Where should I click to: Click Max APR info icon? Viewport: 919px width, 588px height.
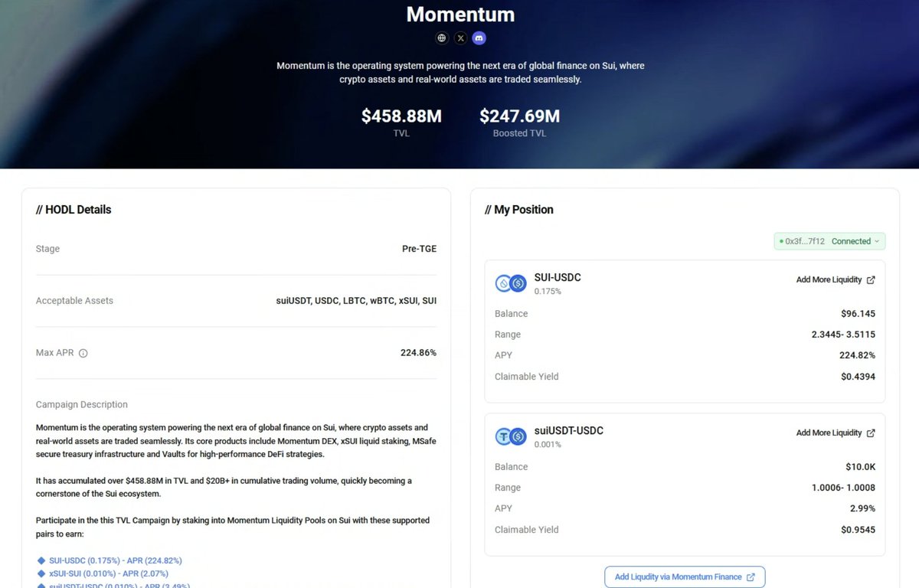(x=83, y=353)
